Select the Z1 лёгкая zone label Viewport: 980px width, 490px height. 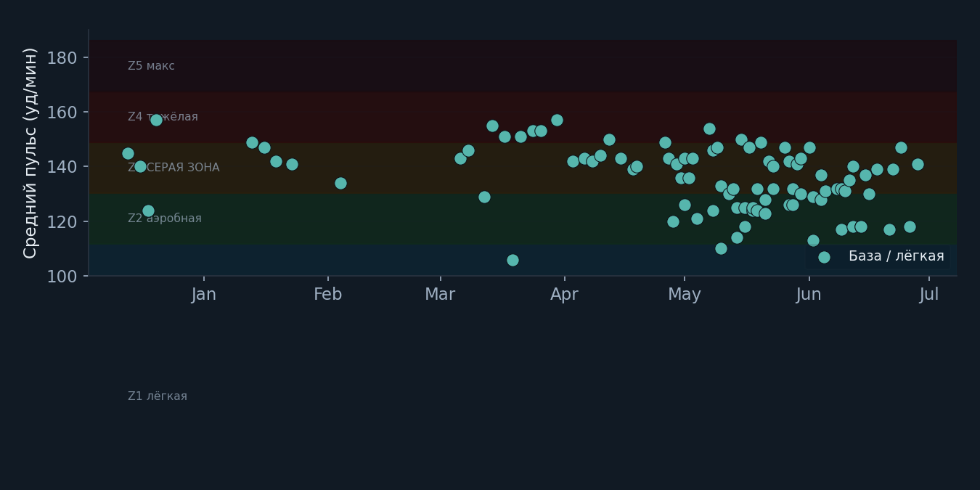pyautogui.click(x=158, y=396)
